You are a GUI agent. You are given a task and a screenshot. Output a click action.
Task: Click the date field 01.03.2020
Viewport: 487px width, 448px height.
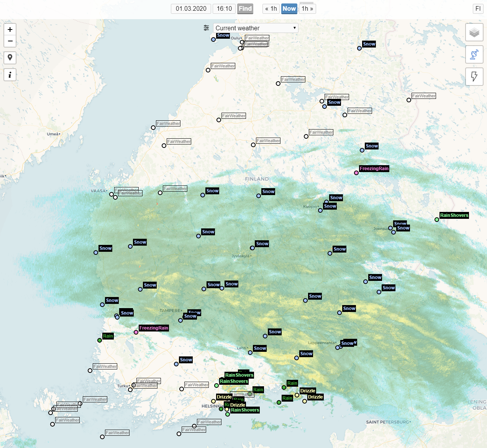click(x=191, y=9)
